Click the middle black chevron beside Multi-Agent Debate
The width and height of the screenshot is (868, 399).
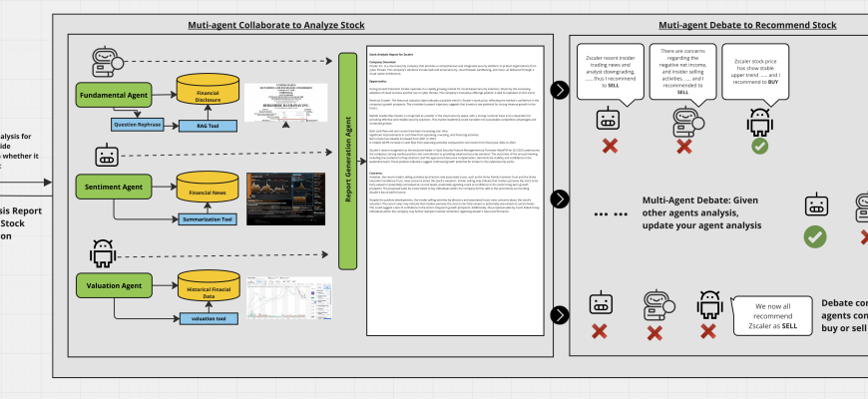coord(562,212)
